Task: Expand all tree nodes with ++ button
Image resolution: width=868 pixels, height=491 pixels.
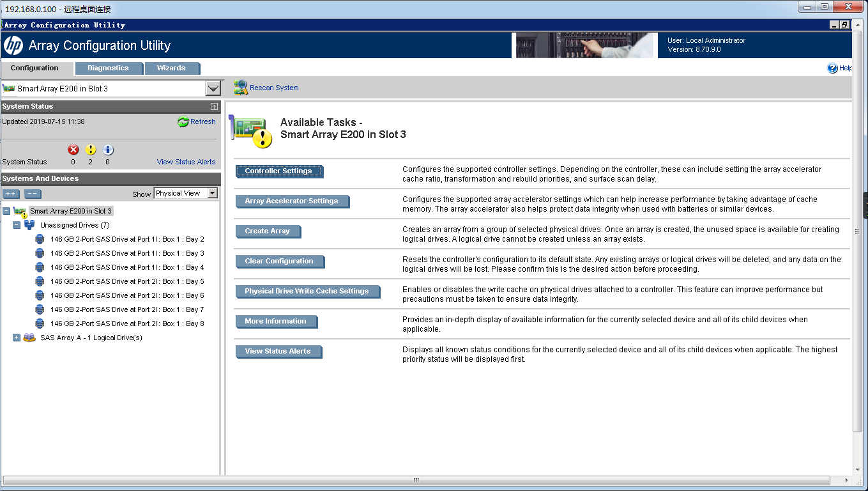Action: [11, 194]
